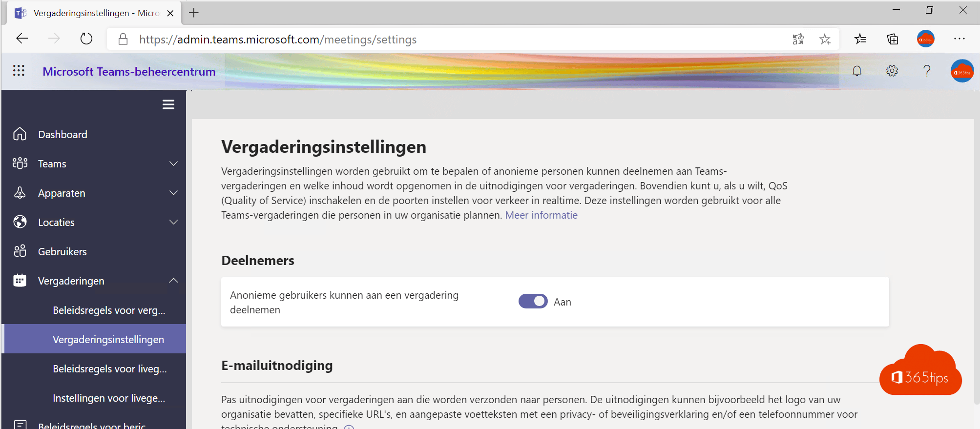Collapse the Vergaderingen section chevron
This screenshot has height=429, width=980.
tap(173, 280)
